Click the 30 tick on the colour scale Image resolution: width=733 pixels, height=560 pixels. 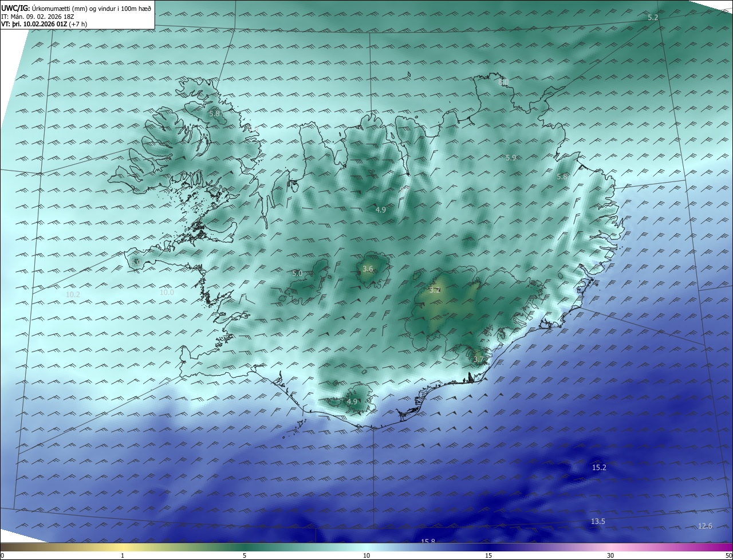click(x=610, y=555)
